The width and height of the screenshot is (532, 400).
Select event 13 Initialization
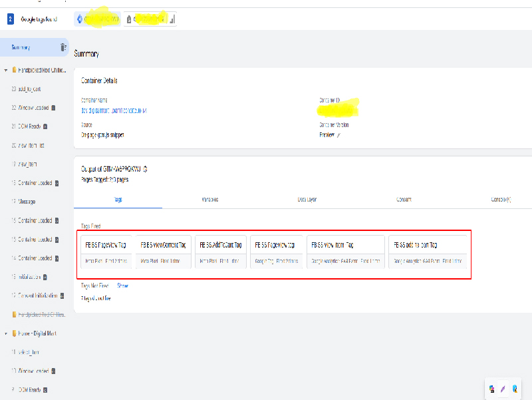pos(26,277)
